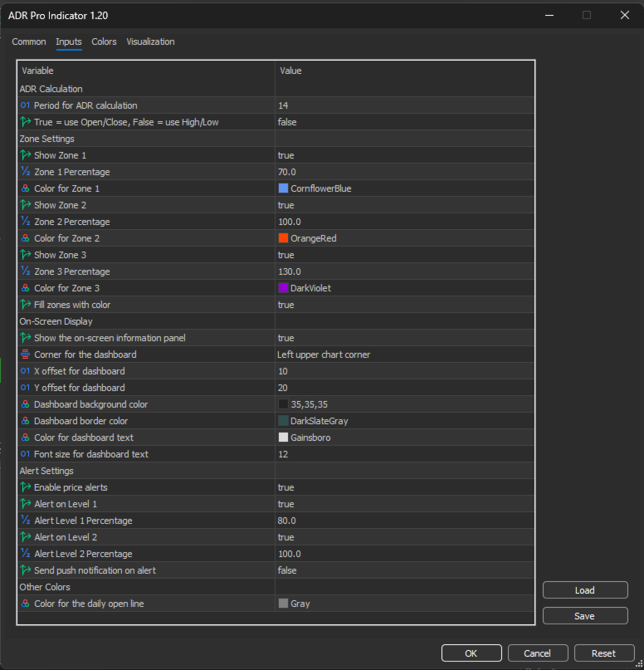Click the numeric icon beside Period for ADR calculation
The height and width of the screenshot is (670, 644).
tap(26, 105)
